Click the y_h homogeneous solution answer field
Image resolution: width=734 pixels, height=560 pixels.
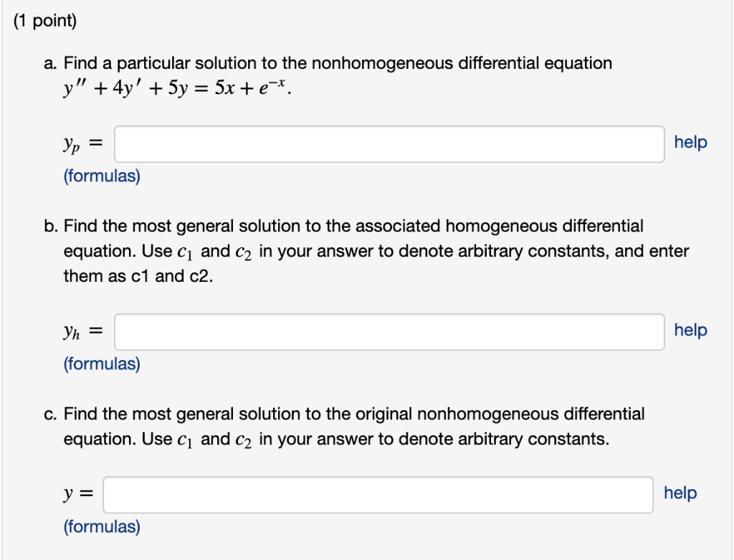(x=389, y=331)
